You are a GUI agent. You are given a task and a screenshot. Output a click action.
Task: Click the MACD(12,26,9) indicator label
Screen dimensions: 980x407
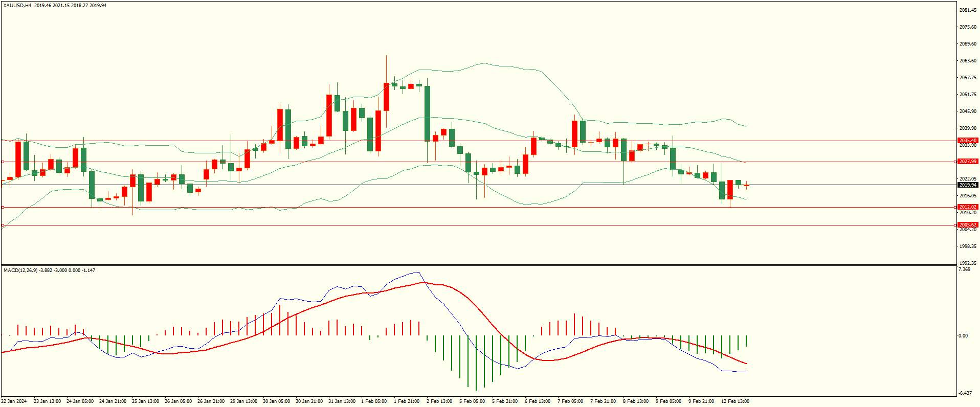tap(20, 270)
